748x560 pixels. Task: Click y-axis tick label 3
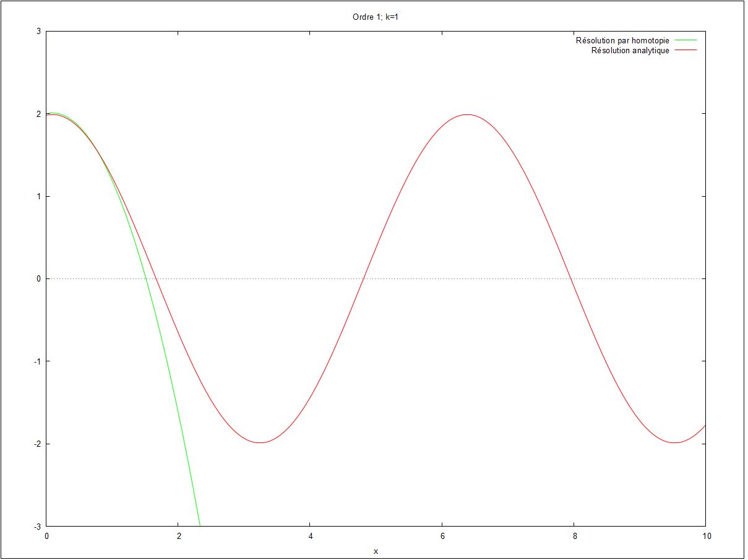(38, 32)
